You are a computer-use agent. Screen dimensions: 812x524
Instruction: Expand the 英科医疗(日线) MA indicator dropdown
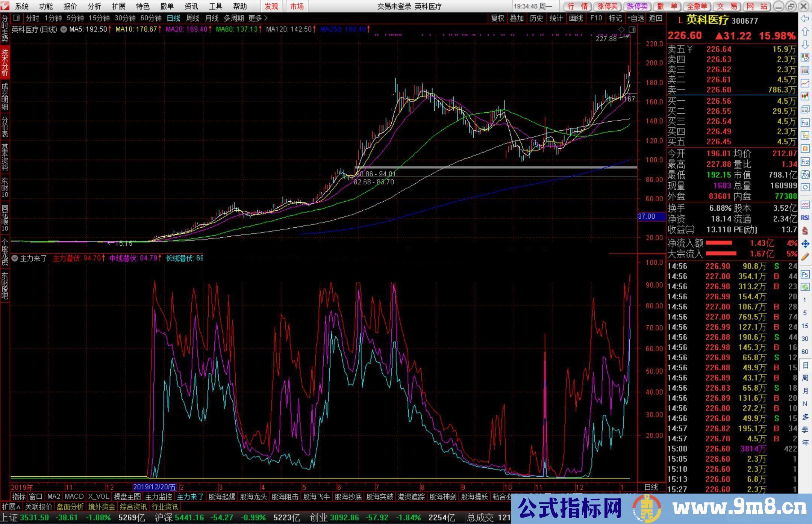64,29
